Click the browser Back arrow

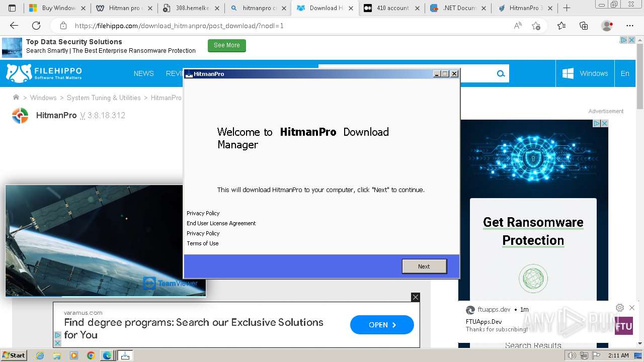[x=14, y=26]
